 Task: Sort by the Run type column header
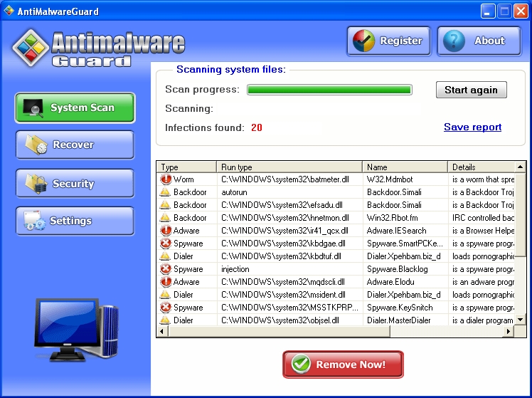(x=289, y=167)
